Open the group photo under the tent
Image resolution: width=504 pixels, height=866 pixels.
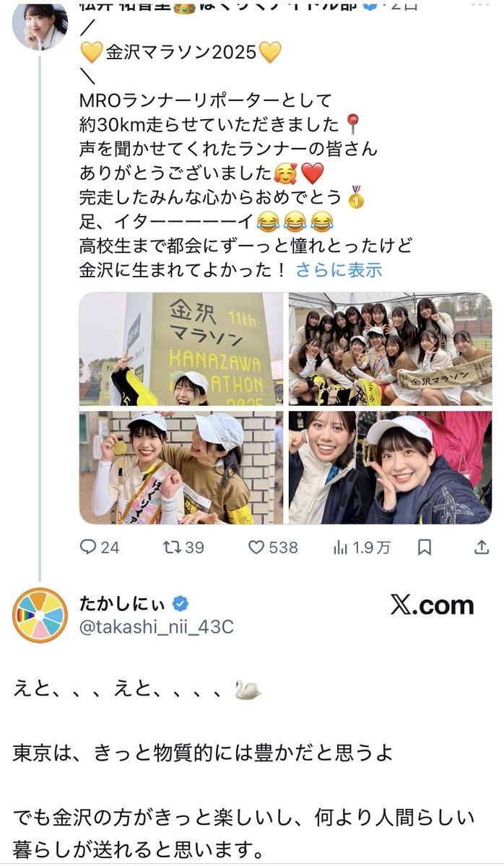(x=390, y=349)
